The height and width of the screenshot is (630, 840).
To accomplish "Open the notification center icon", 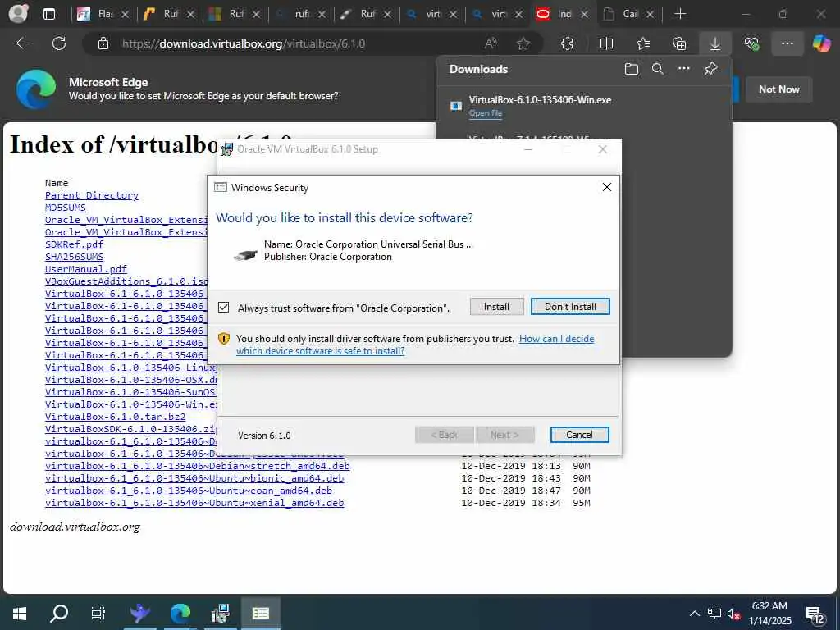I will [815, 614].
